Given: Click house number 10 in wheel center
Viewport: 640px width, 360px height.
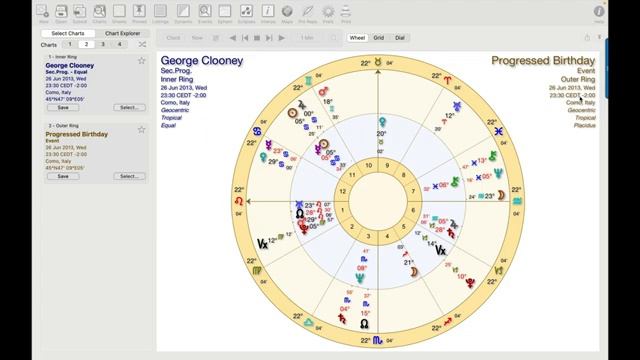Looking at the screenshot, I should click(369, 165).
